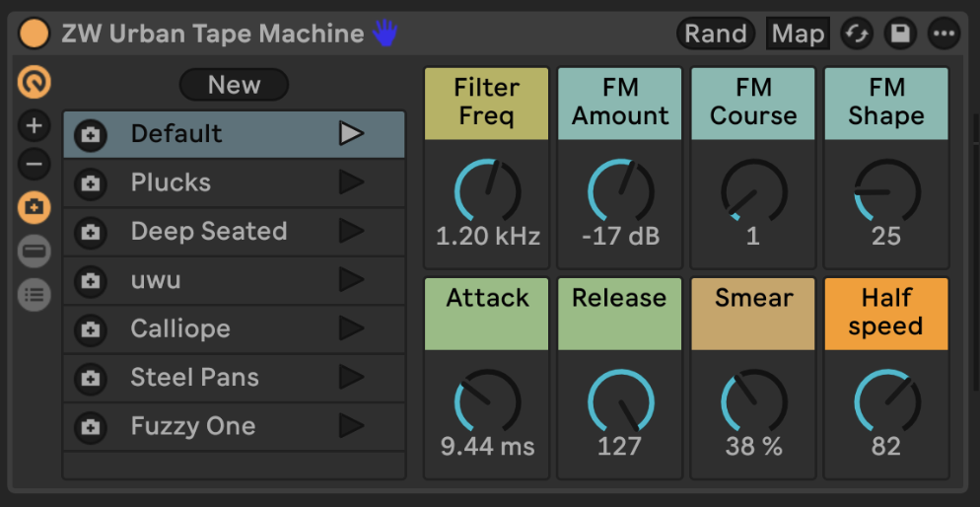Overwrite Fuzzy One variation via camera icon
The width and height of the screenshot is (980, 507).
coord(91,427)
